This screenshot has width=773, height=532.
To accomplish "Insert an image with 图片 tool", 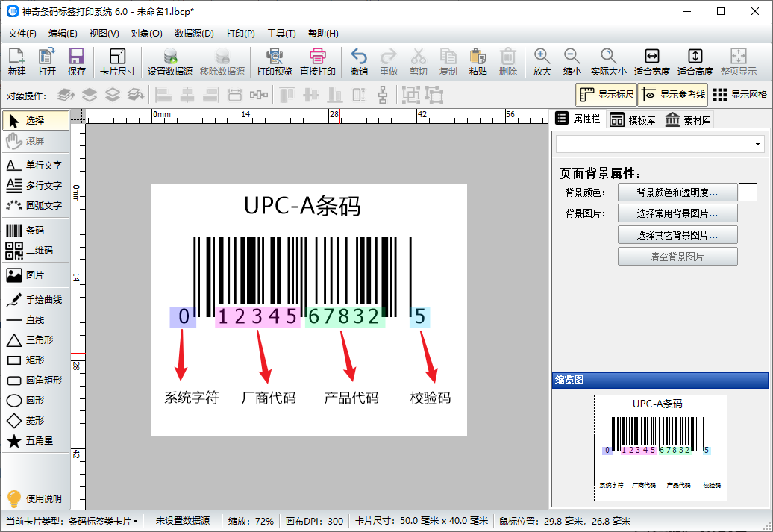I will (36, 275).
